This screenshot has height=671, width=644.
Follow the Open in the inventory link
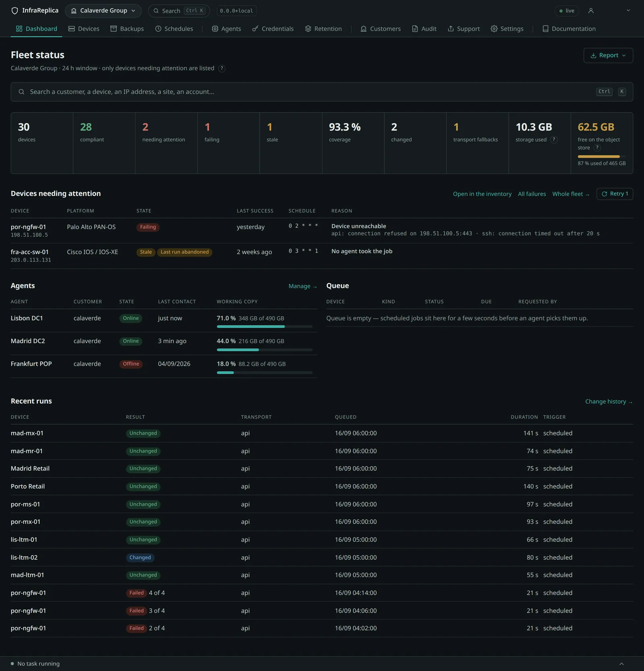(482, 194)
